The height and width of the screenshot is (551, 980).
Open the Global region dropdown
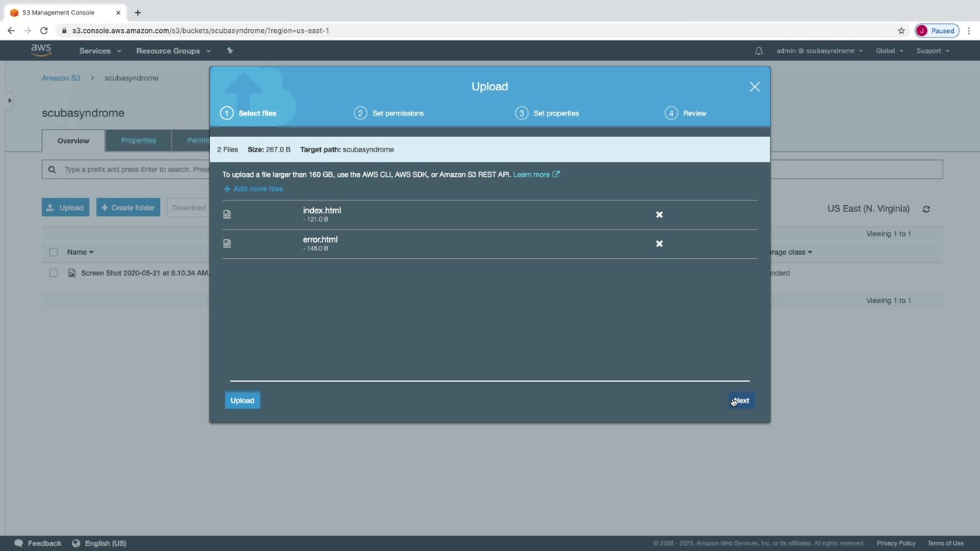coord(890,51)
